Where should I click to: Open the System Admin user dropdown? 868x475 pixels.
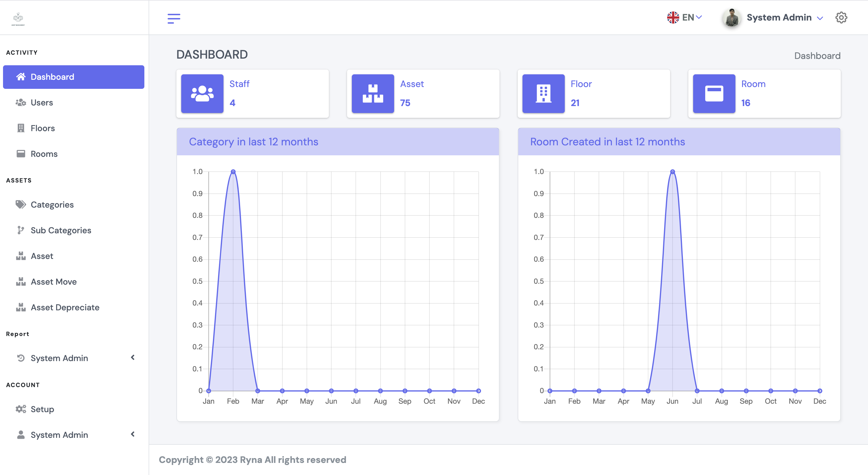click(778, 18)
